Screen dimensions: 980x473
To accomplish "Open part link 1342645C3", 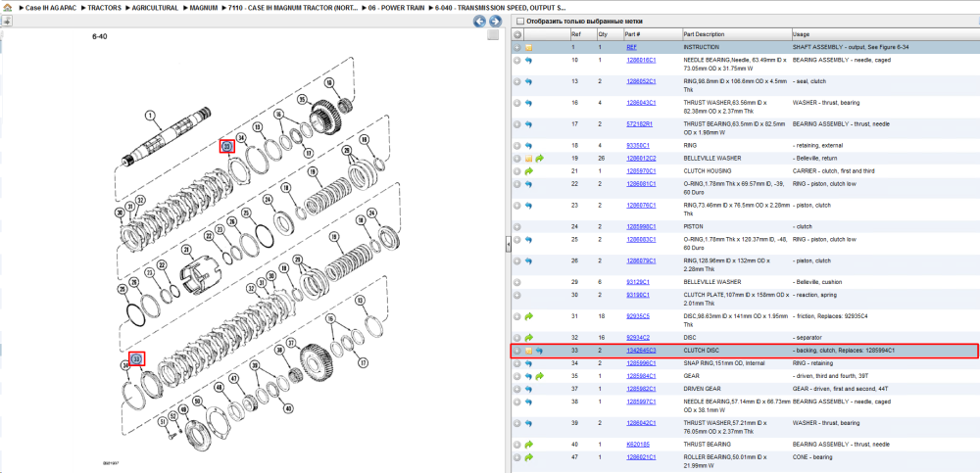I will [641, 352].
